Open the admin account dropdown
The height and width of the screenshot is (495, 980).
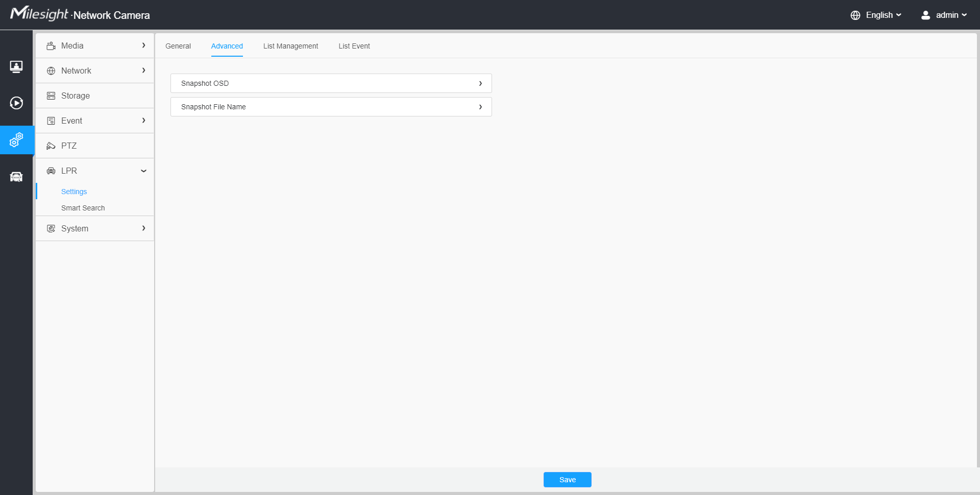(x=951, y=15)
